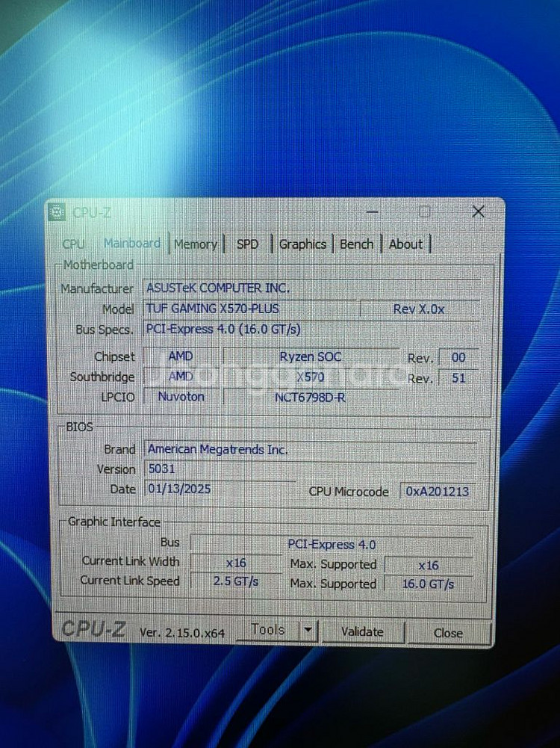Click the Southbridge AMD value
Image resolution: width=560 pixels, height=748 pixels.
181,377
